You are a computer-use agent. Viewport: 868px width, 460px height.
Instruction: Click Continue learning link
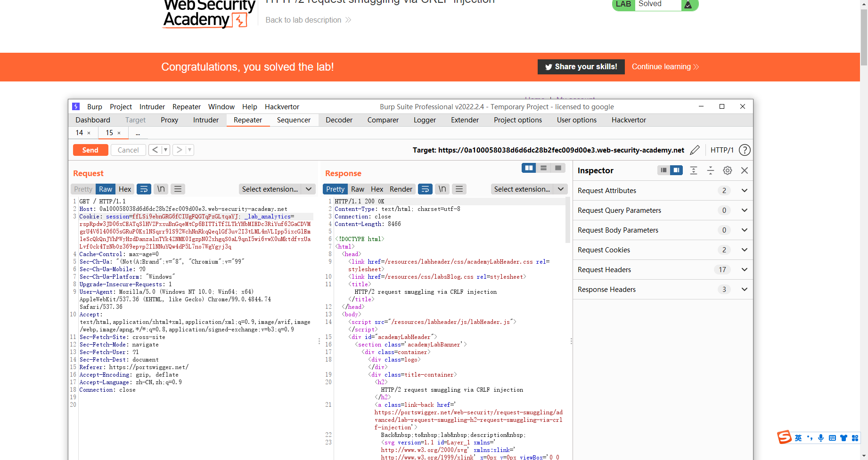(x=665, y=67)
